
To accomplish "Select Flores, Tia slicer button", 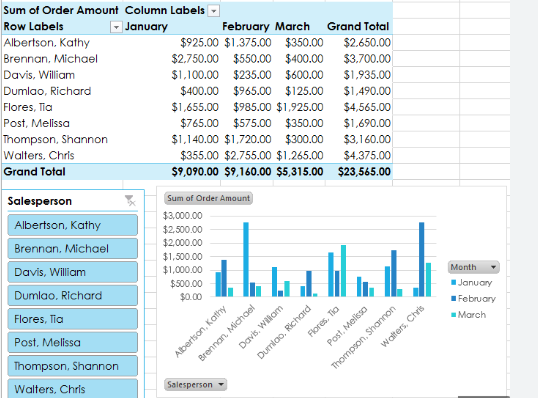I will click(73, 319).
